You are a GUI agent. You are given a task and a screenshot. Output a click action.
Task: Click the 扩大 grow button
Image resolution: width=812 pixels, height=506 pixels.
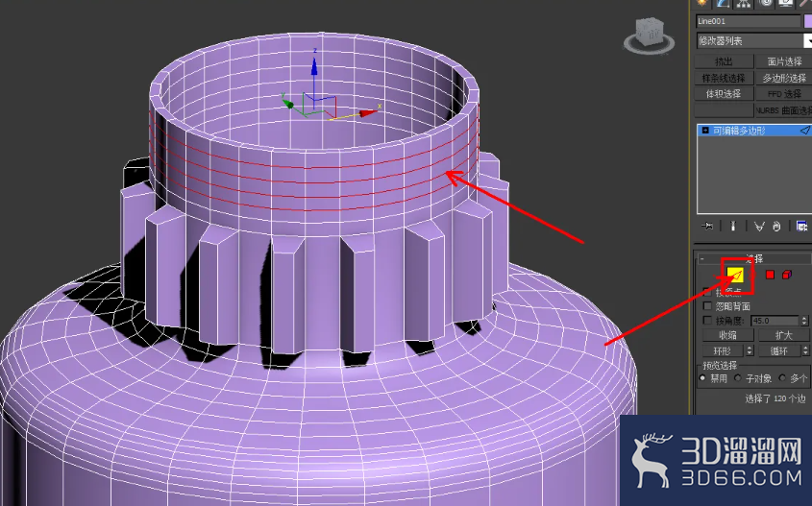(783, 335)
